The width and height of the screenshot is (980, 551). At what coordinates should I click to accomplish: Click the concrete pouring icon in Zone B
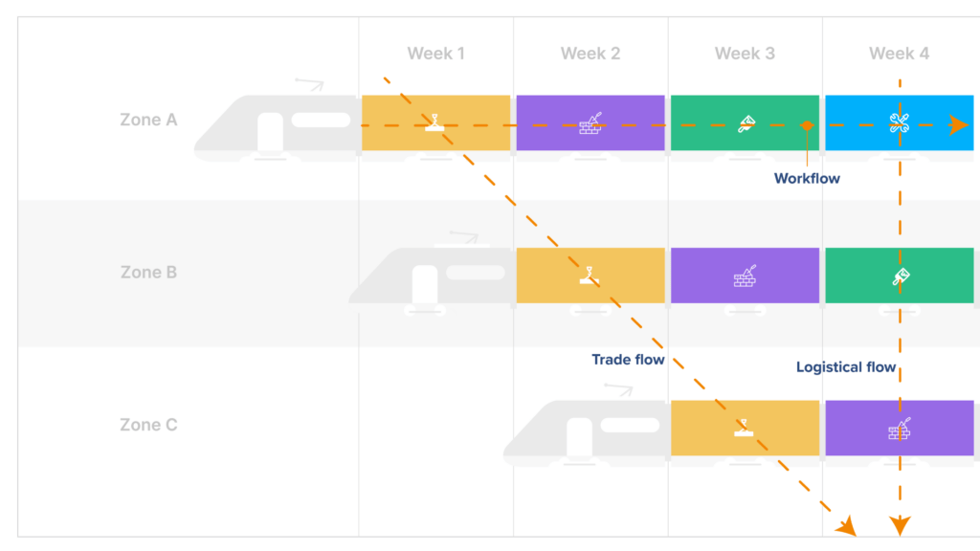[x=590, y=276]
